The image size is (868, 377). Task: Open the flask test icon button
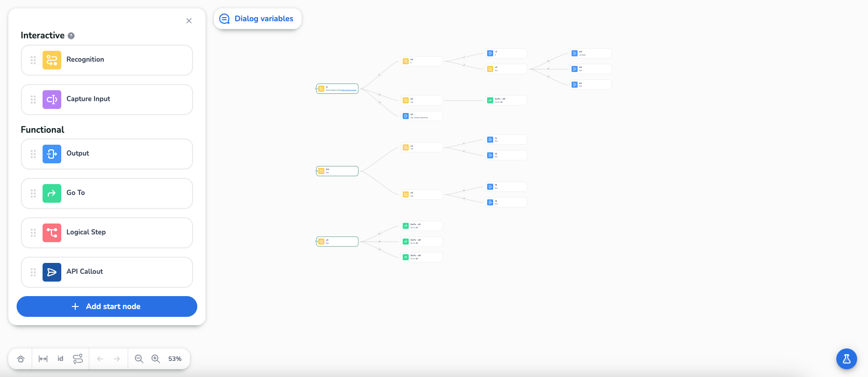[x=846, y=358]
